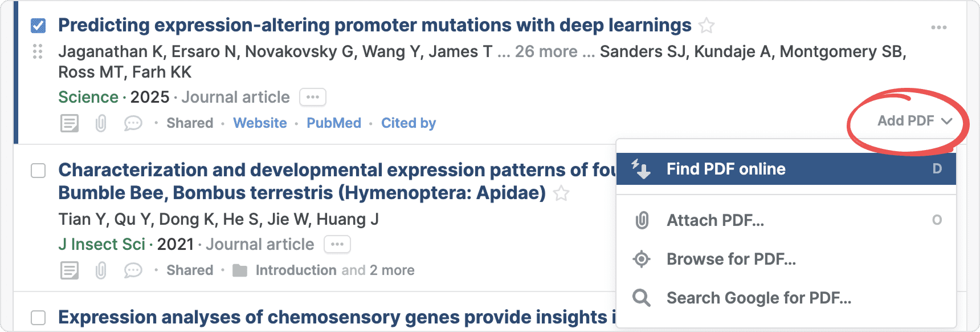Open top-right more options ellipsis
The height and width of the screenshot is (332, 980).
938,27
